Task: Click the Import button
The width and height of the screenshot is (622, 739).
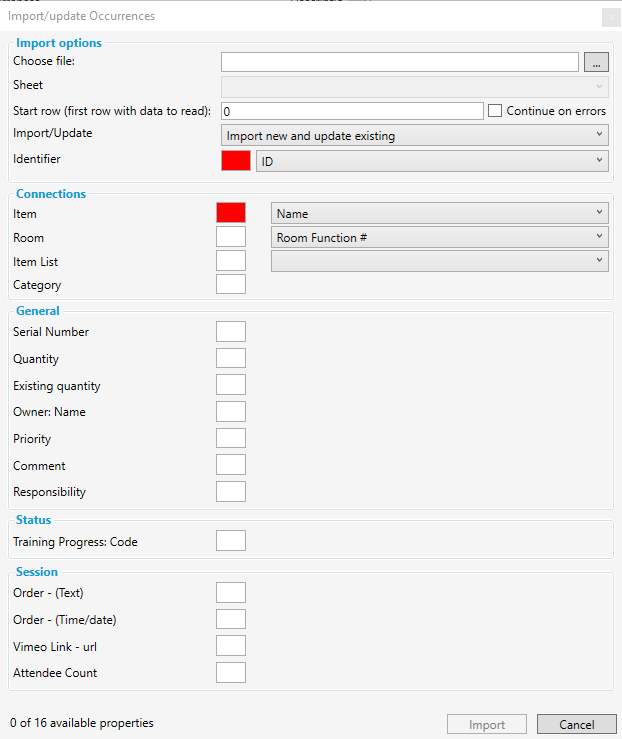Action: point(487,724)
